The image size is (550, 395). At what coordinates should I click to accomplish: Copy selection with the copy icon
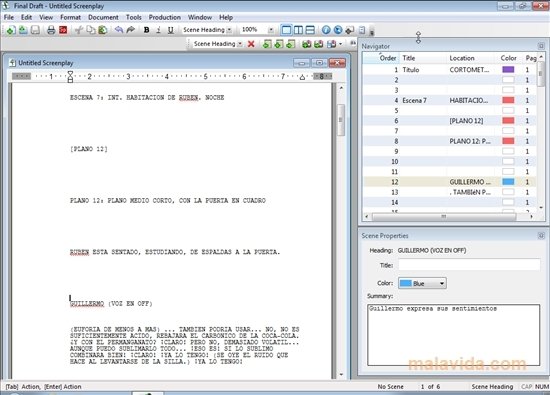pyautogui.click(x=90, y=30)
